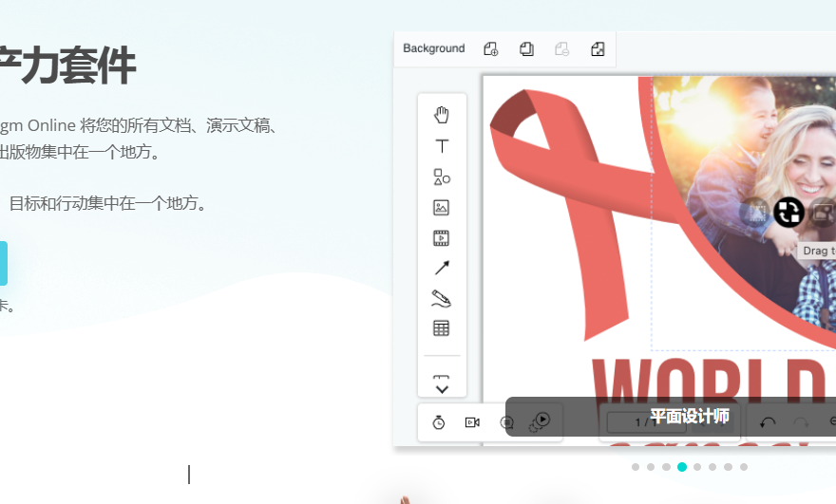The image size is (836, 504).
Task: Go to third carousel dot
Action: 667,467
